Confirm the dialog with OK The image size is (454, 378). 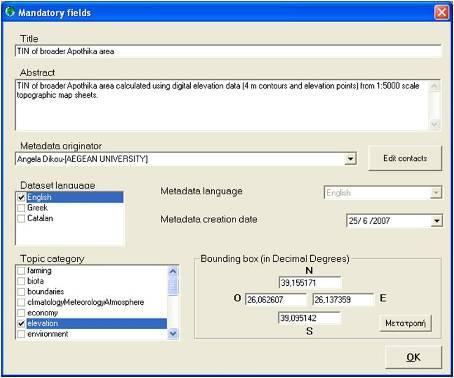coord(414,357)
